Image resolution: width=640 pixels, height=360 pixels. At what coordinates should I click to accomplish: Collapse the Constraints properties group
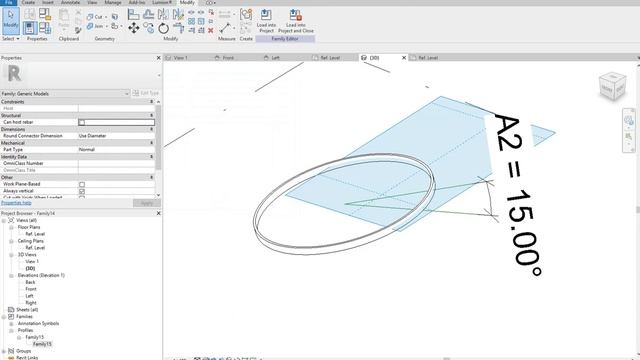pyautogui.click(x=152, y=102)
